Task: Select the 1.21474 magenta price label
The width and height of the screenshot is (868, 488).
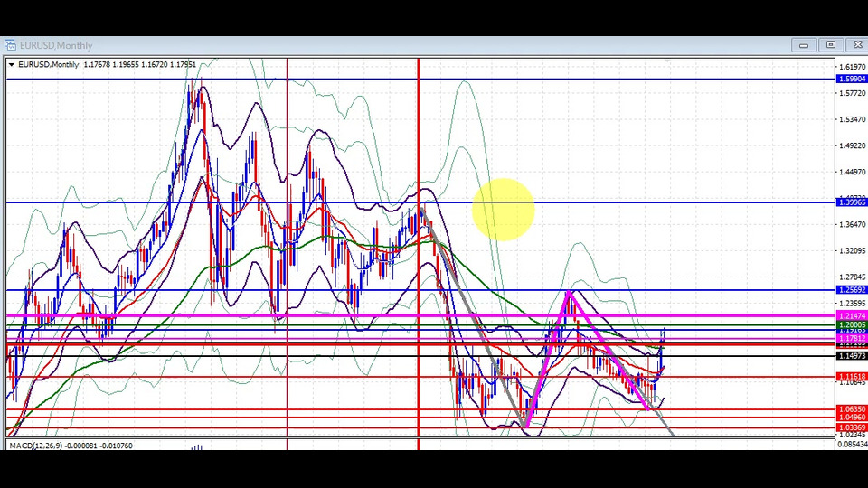Action: tap(852, 316)
